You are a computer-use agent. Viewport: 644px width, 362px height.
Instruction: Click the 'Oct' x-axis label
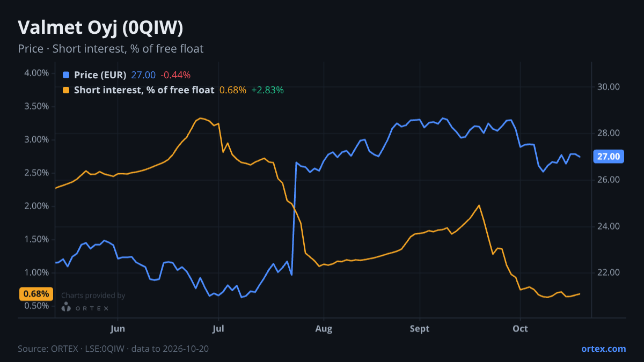coord(520,328)
